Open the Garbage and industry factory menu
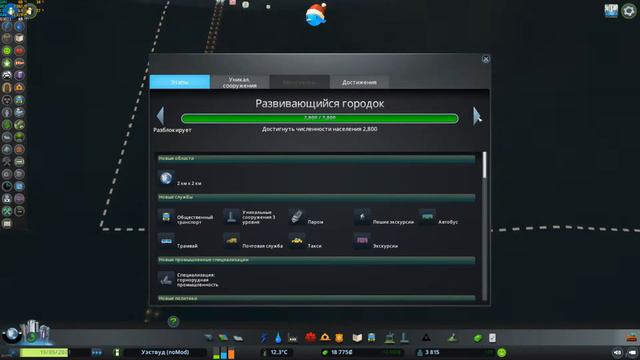Screen dimensions: 640x360 pos(293,338)
